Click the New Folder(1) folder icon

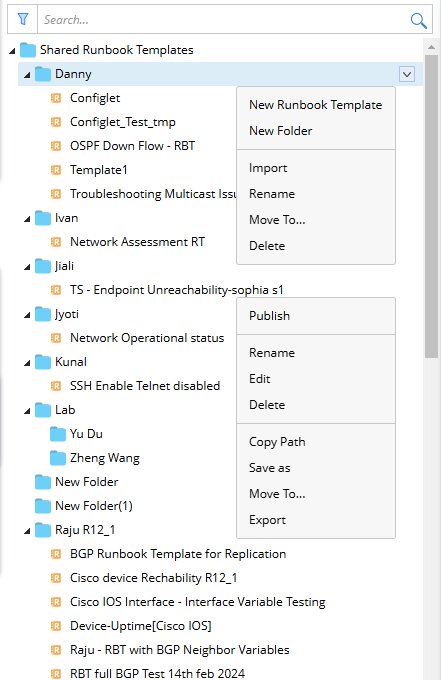[x=43, y=506]
